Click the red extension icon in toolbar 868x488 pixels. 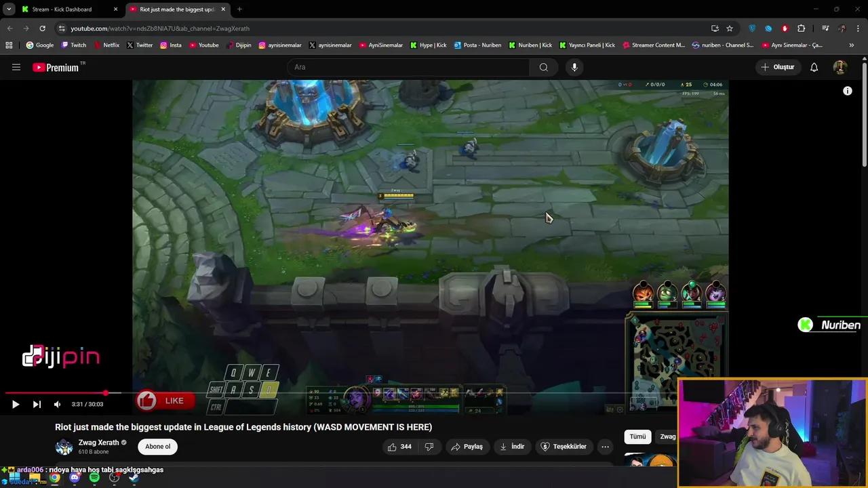[785, 28]
